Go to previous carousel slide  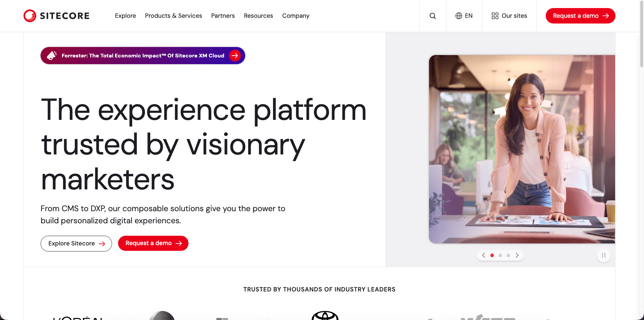point(483,255)
